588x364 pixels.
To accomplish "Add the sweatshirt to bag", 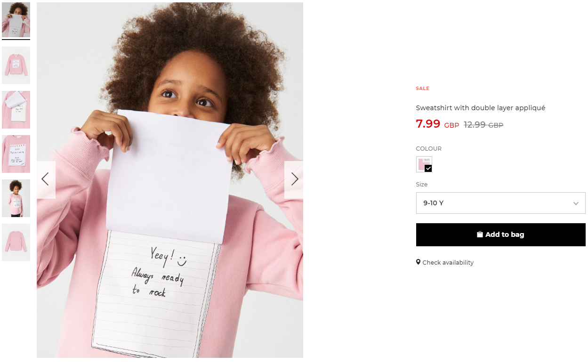I will click(x=500, y=235).
